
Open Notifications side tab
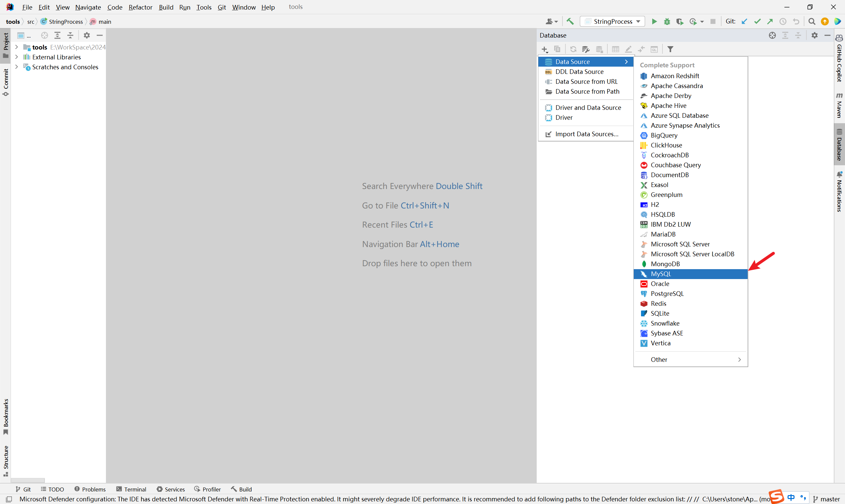click(x=839, y=192)
